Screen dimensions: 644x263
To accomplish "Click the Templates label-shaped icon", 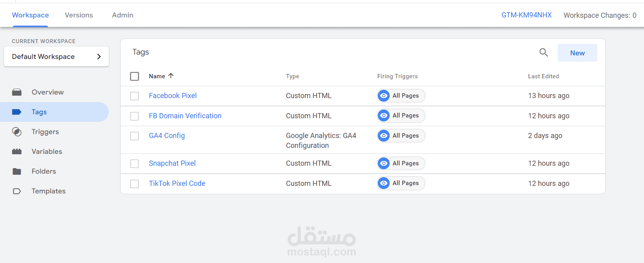I will (x=17, y=191).
